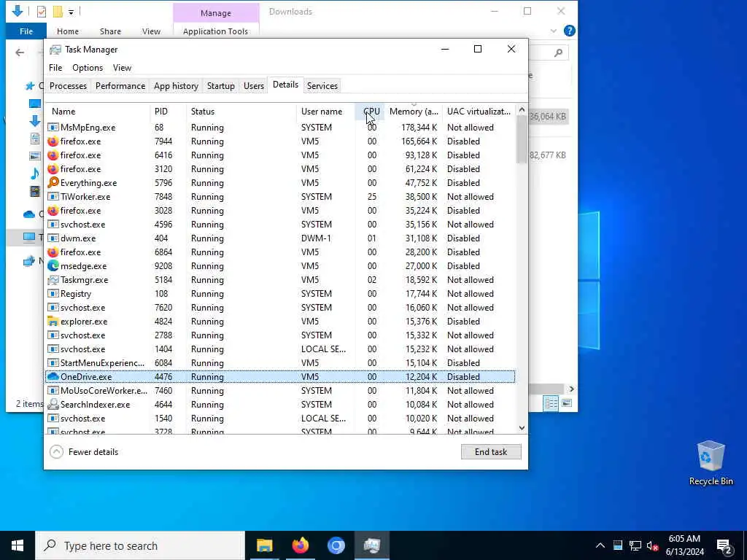The image size is (747, 560).
Task: Show hidden system tray icons
Action: pos(600,545)
